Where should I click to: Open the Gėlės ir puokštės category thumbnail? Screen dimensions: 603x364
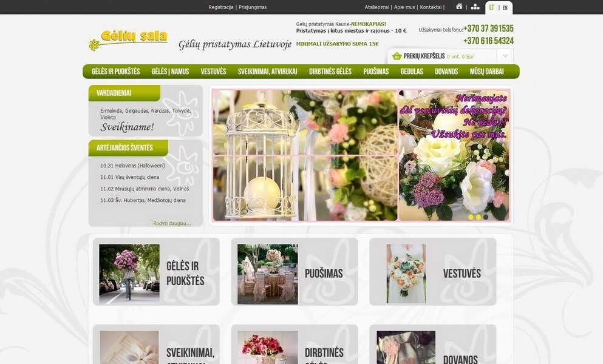129,274
